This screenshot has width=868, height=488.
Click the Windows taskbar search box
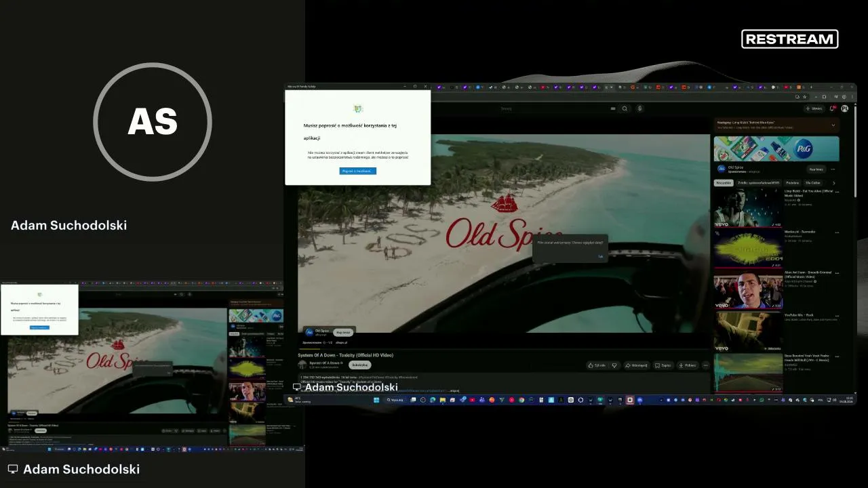pyautogui.click(x=396, y=400)
